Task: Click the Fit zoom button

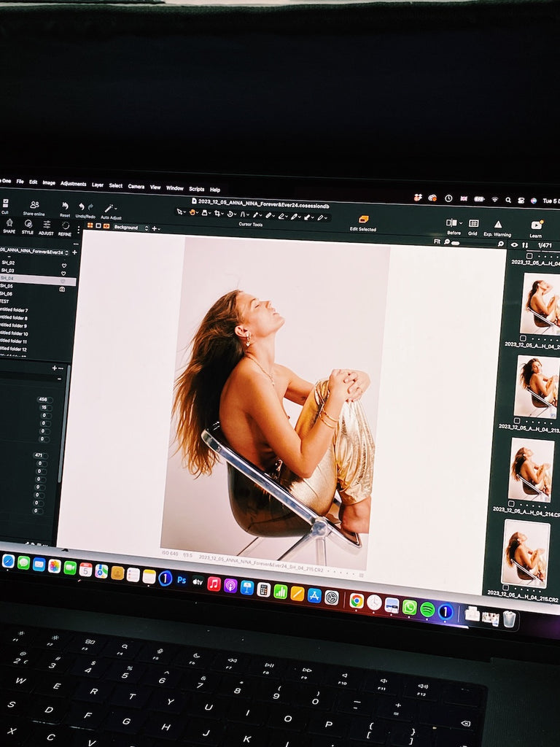Action: click(437, 241)
